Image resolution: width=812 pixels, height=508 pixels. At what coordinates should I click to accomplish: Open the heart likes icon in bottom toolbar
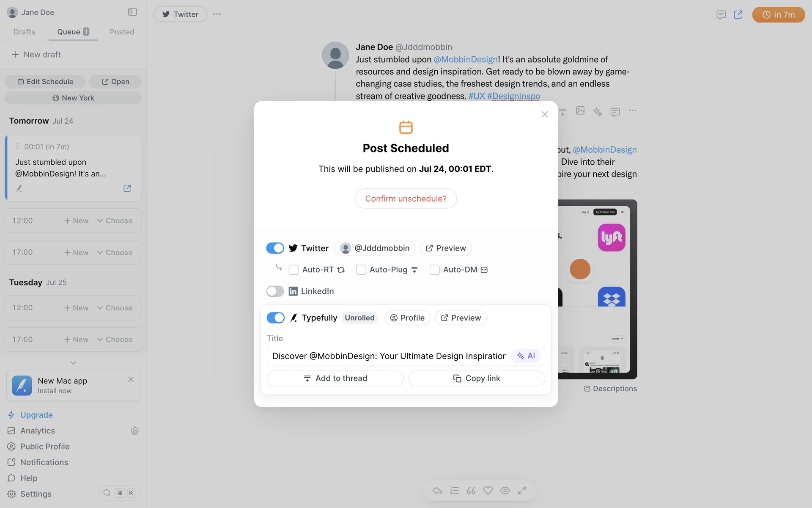[488, 490]
